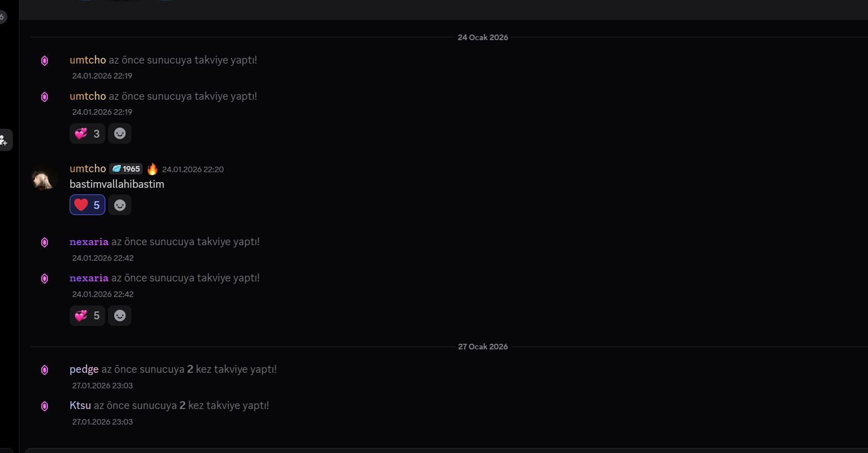This screenshot has height=453, width=868.
Task: Click boost gem icon beside Ktsu message
Action: (45, 406)
